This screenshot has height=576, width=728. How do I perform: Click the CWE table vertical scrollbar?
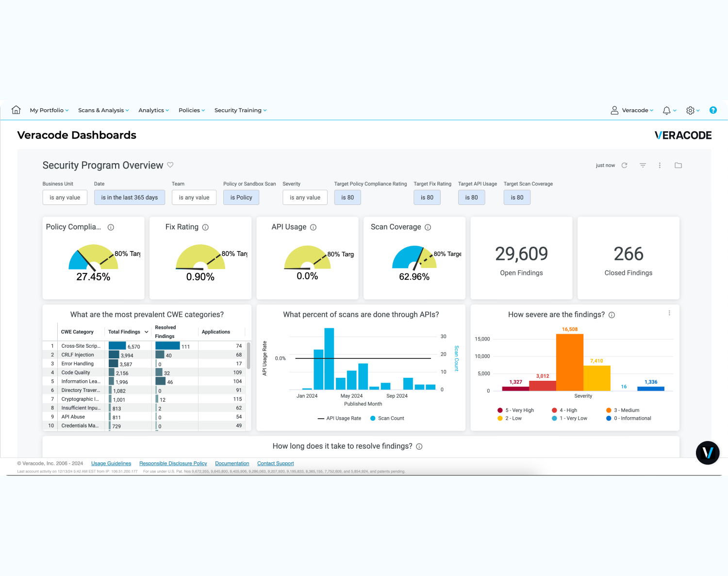pyautogui.click(x=248, y=356)
